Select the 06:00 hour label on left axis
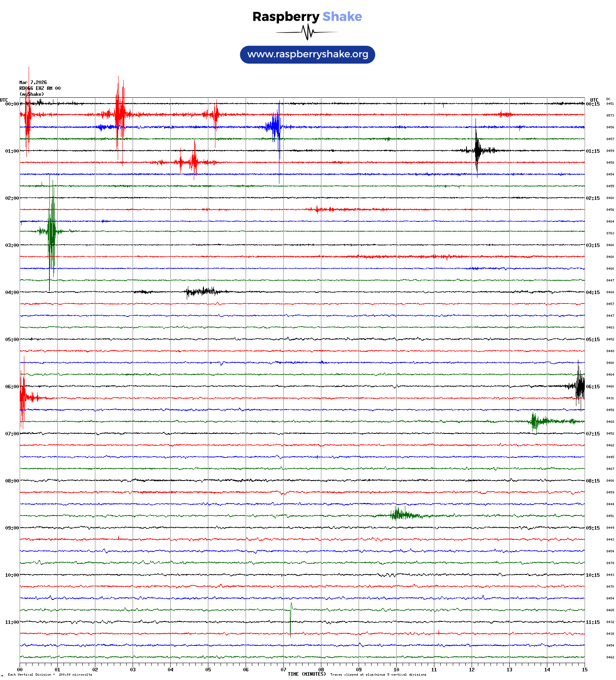 [x=12, y=387]
